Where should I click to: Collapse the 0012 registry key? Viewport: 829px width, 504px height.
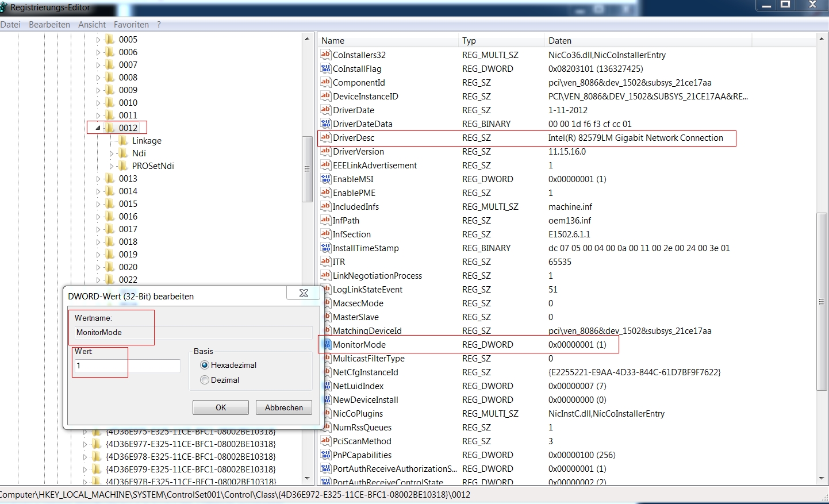(x=97, y=127)
